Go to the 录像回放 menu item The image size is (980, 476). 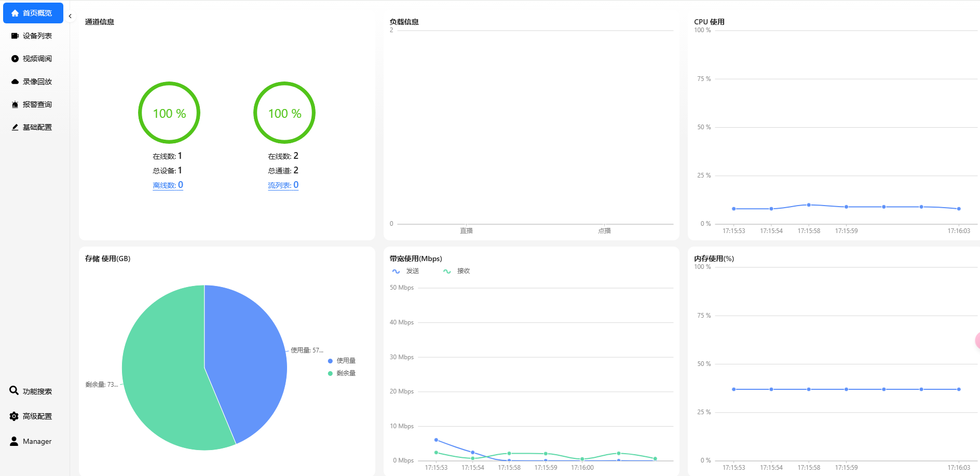pyautogui.click(x=37, y=81)
